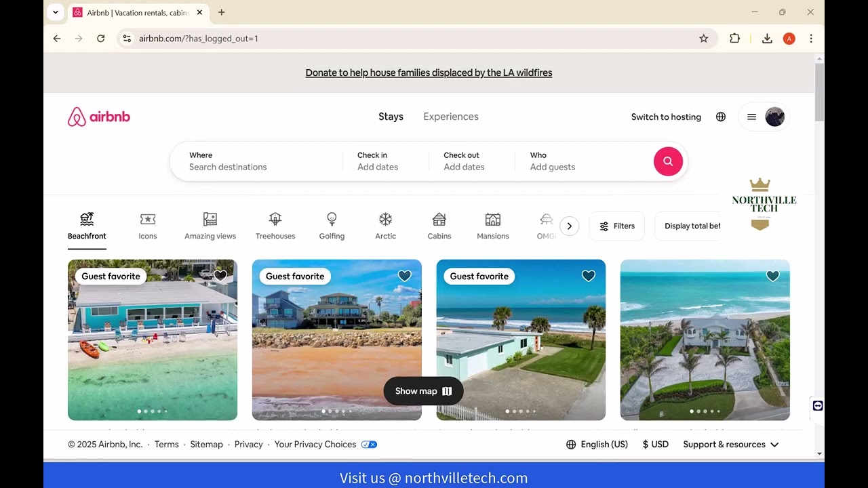This screenshot has height=488, width=868.
Task: Open the Terms footer link
Action: point(167,445)
